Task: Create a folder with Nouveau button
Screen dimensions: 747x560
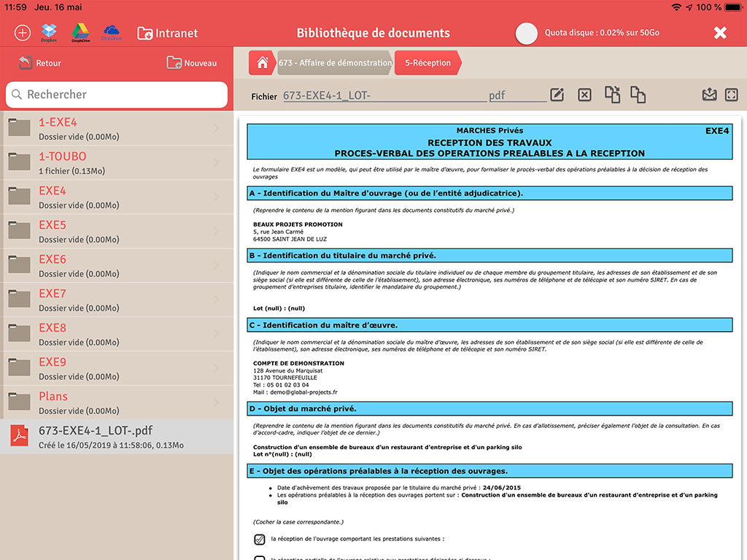Action: tap(192, 63)
